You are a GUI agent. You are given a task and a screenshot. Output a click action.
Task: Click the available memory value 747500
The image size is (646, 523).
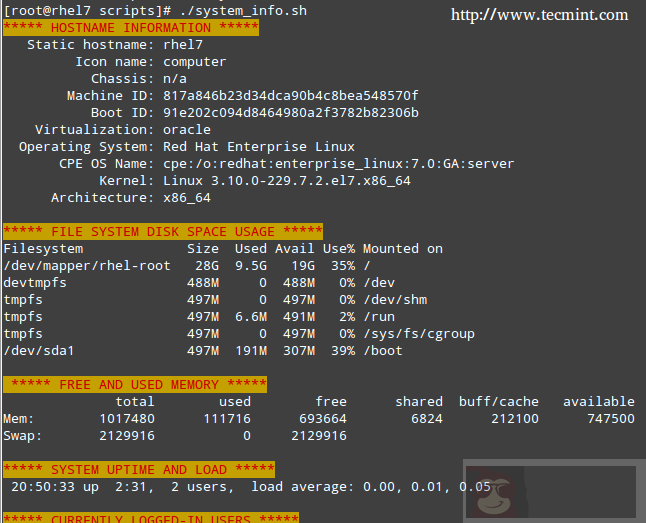[x=611, y=419]
